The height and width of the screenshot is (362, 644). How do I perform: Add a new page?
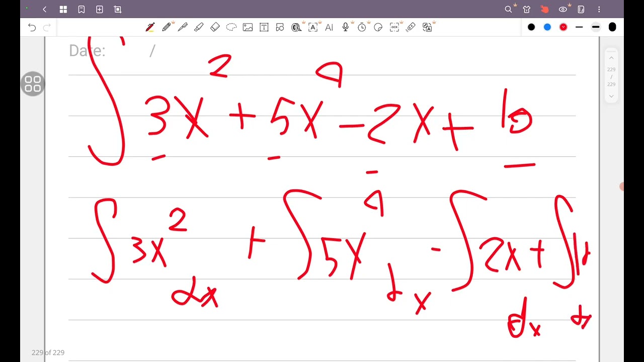100,9
